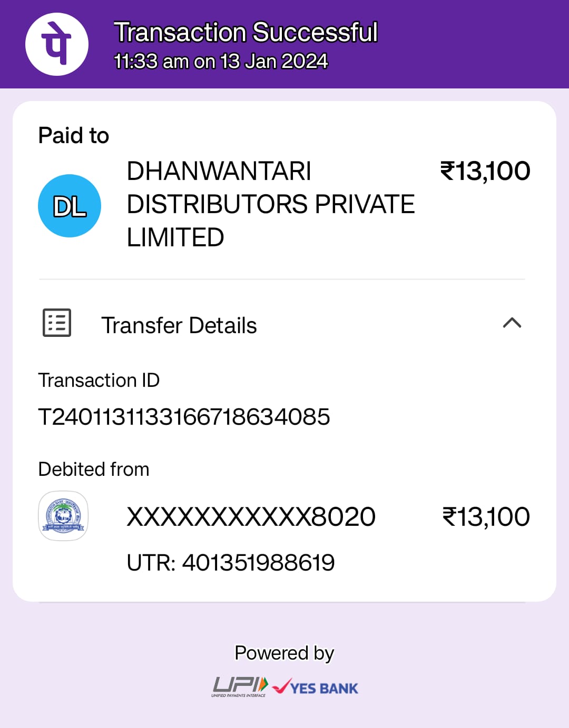Screen dimensions: 569x728
Task: Click the UTR number 401351988619
Action: coord(258,563)
